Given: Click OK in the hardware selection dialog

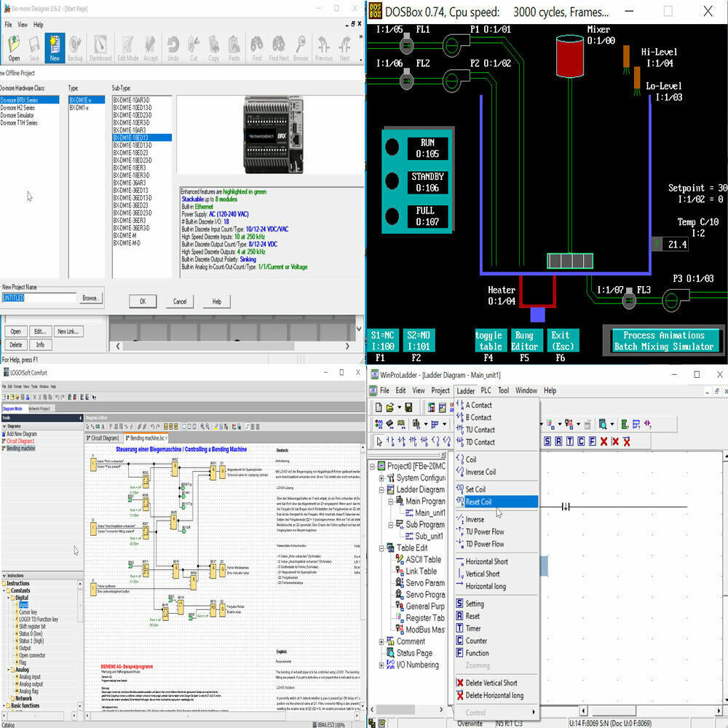Looking at the screenshot, I should 143,301.
